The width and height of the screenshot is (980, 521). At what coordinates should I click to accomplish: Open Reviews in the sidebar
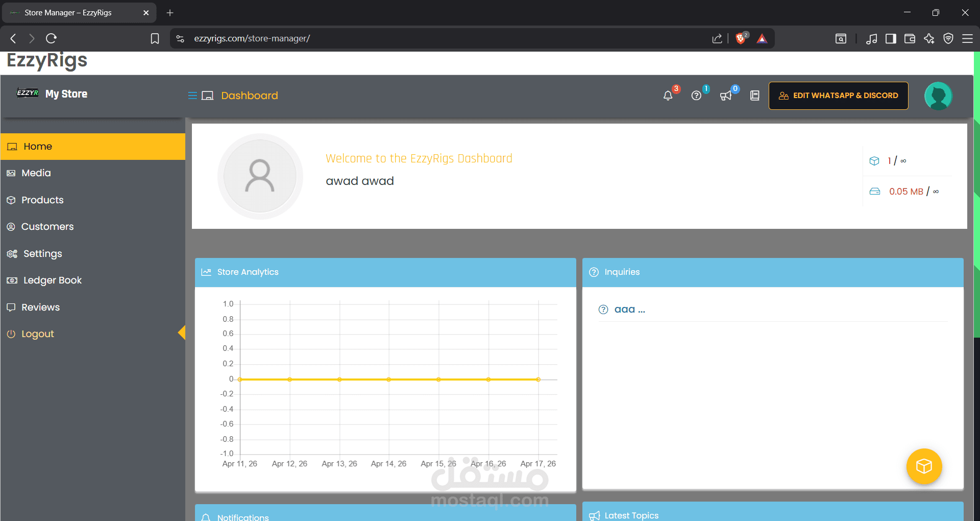click(x=92, y=307)
